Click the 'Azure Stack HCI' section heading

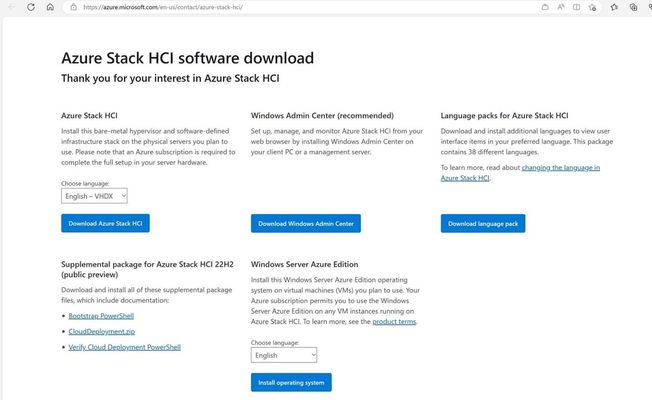coord(89,116)
